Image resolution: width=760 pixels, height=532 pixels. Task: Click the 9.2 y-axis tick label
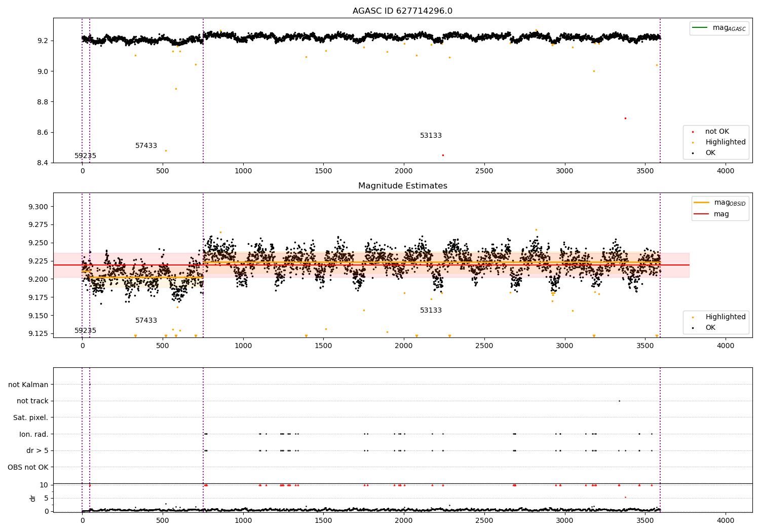tap(42, 41)
